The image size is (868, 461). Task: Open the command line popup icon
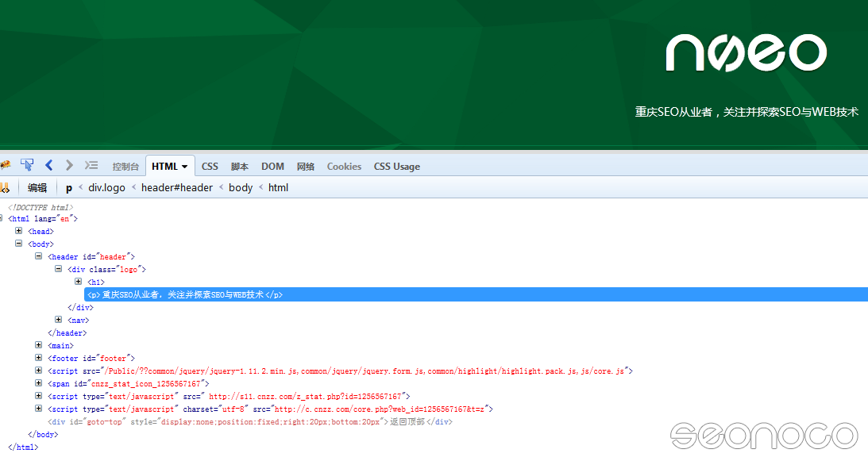coord(91,165)
